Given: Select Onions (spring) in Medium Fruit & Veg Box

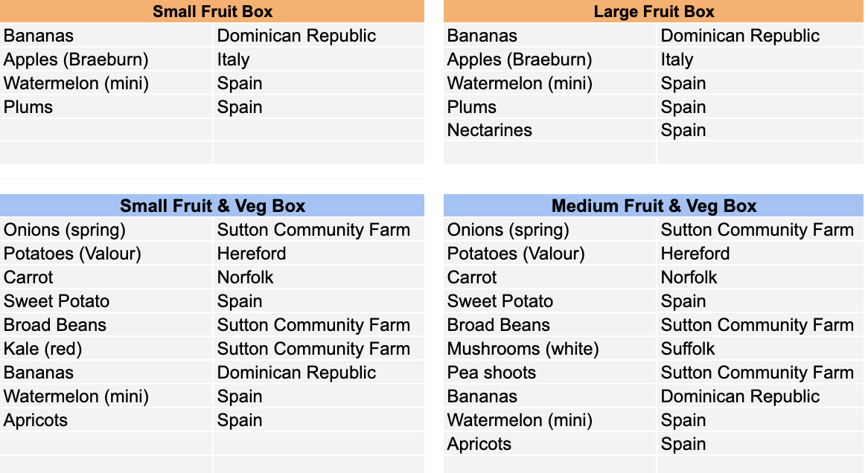Looking at the screenshot, I should pos(549,230).
